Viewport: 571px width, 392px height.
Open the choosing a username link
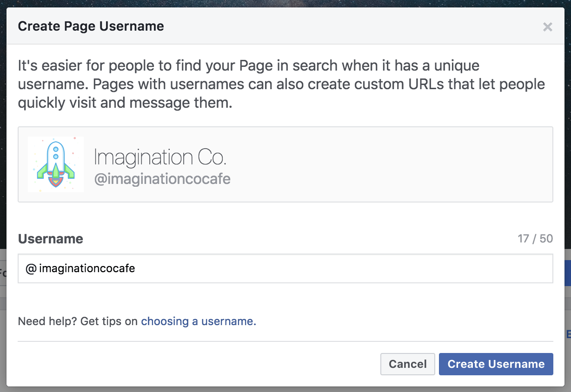coord(198,321)
